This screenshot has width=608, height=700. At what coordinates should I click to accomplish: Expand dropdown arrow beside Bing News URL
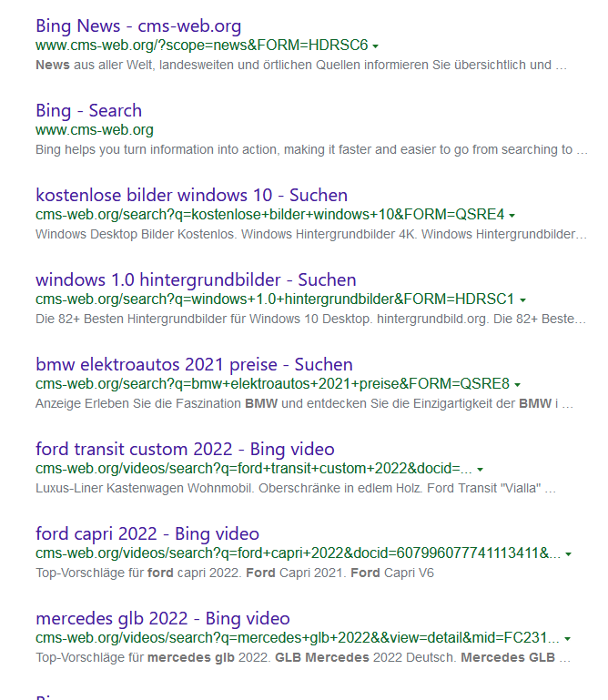[x=376, y=46]
